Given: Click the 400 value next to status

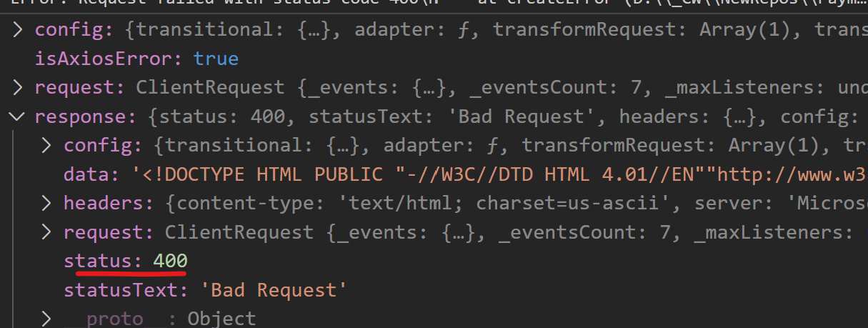Looking at the screenshot, I should click(170, 262).
